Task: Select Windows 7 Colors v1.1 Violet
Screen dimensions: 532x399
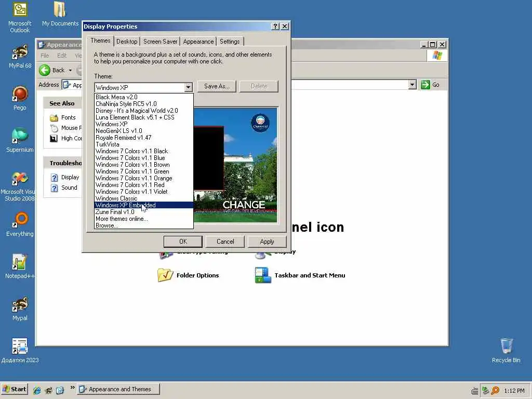Action: [143, 192]
